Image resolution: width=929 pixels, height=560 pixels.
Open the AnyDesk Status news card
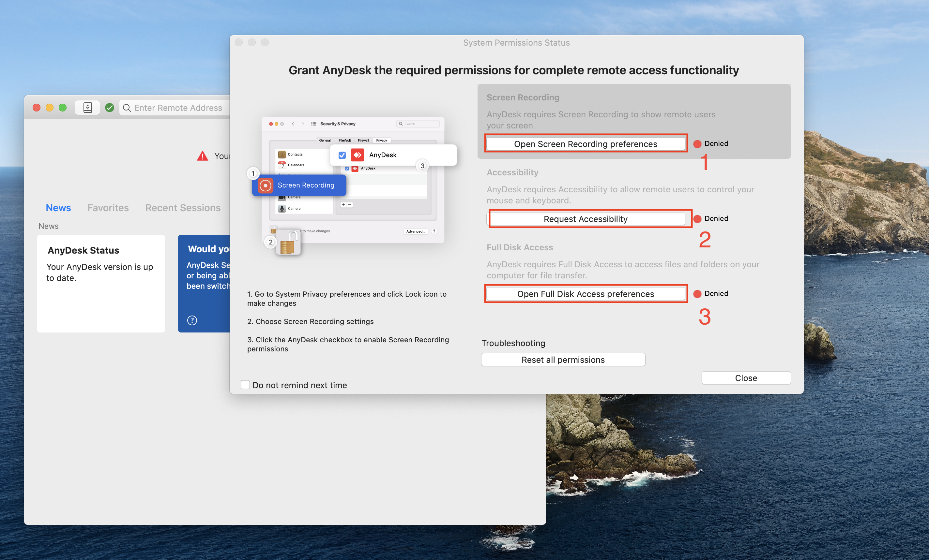[x=101, y=283]
